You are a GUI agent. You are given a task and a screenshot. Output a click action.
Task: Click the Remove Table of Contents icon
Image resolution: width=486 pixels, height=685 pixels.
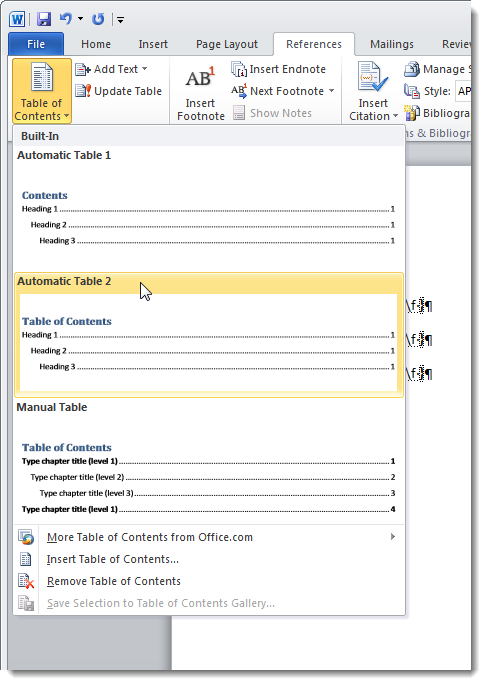point(26,581)
